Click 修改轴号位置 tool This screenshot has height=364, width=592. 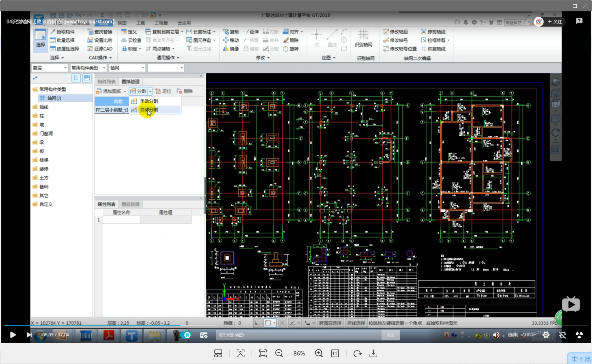[400, 49]
